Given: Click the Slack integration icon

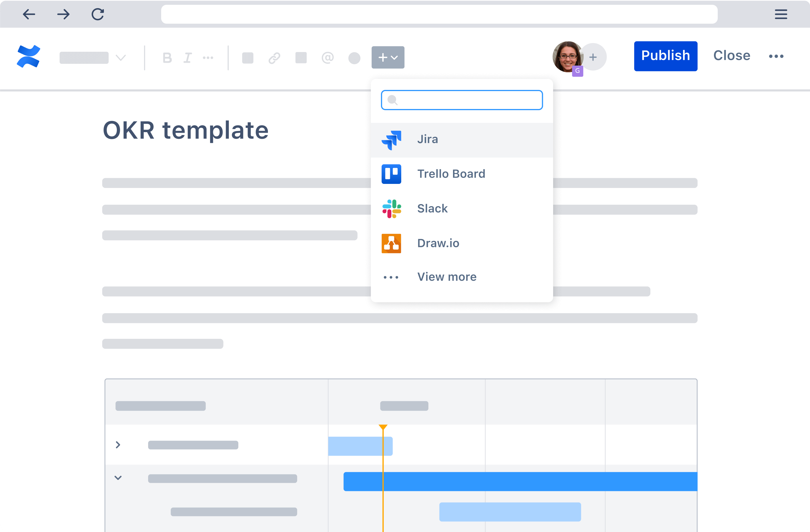Looking at the screenshot, I should (392, 208).
